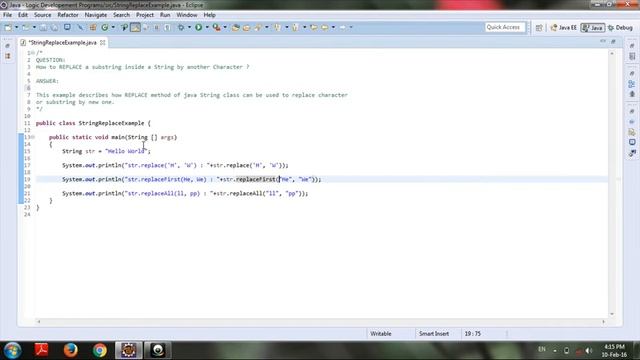This screenshot has width=640, height=360.
Task: Open Outline view in right trim
Action: pos(632,84)
